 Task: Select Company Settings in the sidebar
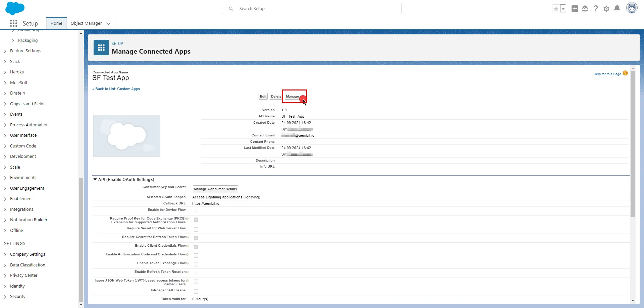point(28,254)
